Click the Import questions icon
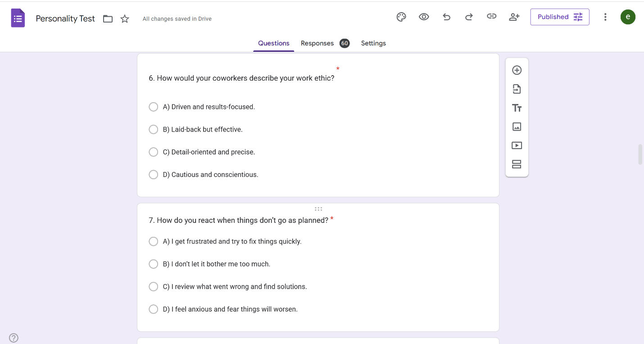The height and width of the screenshot is (344, 644). 517,89
